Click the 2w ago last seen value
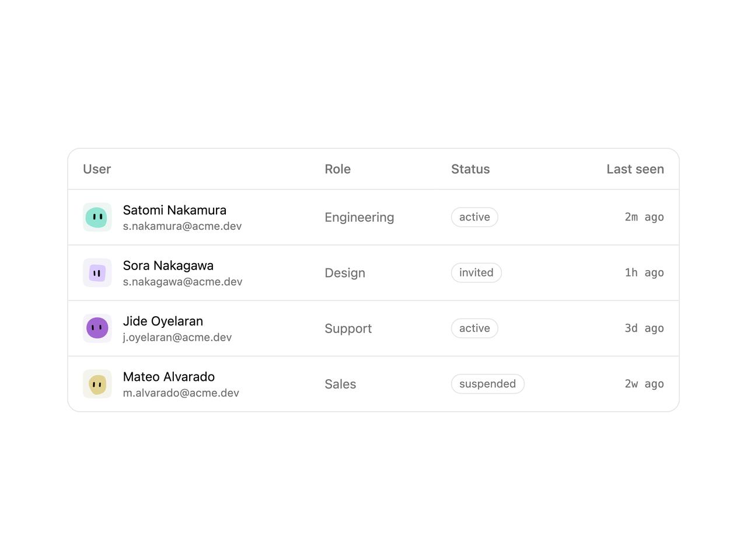 [x=644, y=384]
